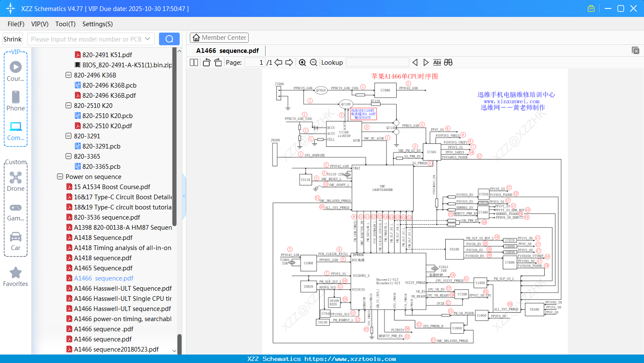
Task: Open the Tool(T) menu
Action: (65, 24)
